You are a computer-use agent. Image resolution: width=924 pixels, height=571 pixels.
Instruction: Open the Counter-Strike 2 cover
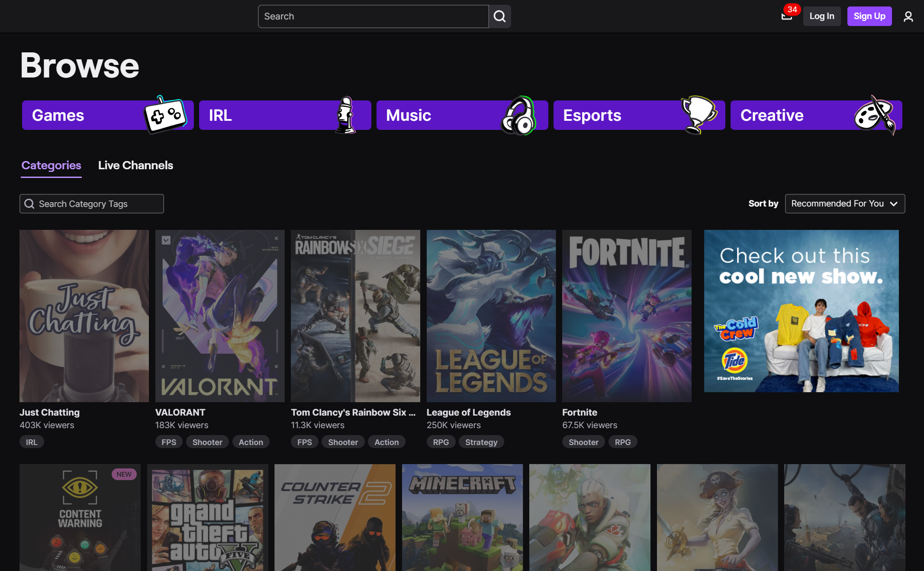tap(335, 517)
